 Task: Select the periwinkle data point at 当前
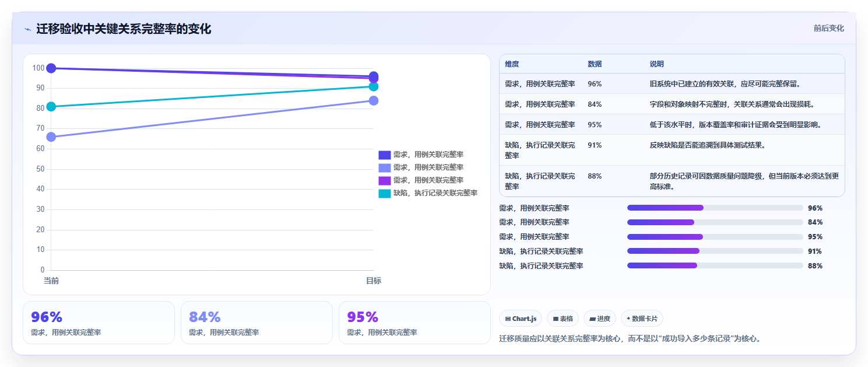(x=51, y=137)
